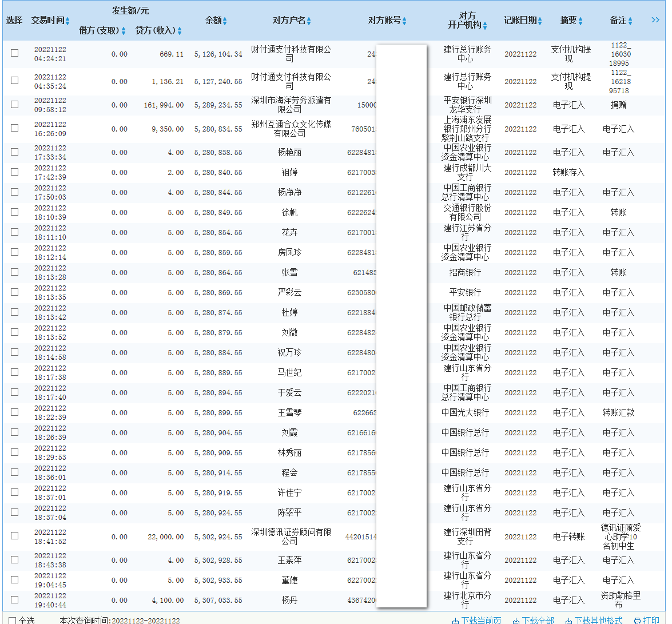Sort by 借方(支取) arrows
Viewport: 672px width, 624px height.
click(x=124, y=31)
